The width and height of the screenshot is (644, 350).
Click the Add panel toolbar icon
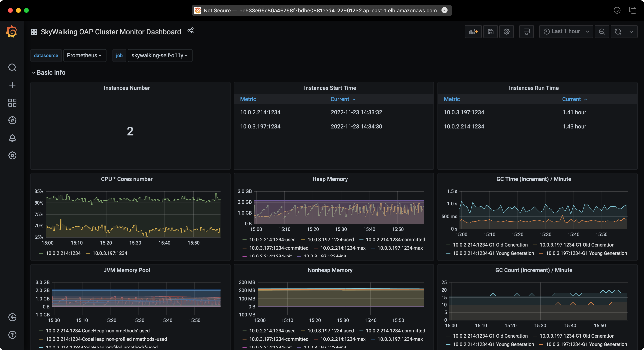click(x=473, y=32)
